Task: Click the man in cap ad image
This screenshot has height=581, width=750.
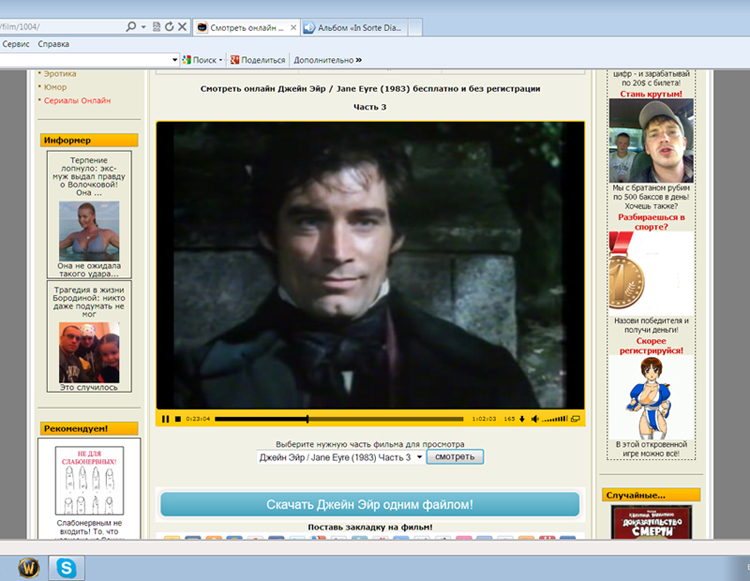Action: [x=651, y=141]
